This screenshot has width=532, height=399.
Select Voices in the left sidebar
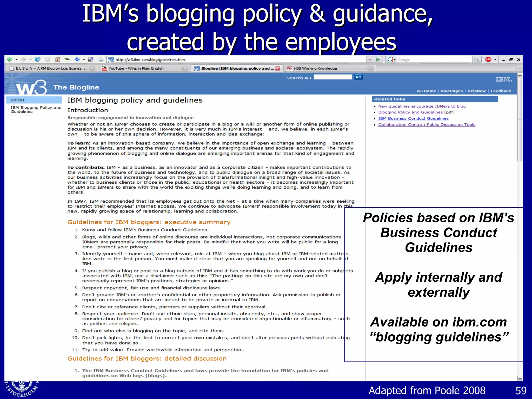pos(34,100)
